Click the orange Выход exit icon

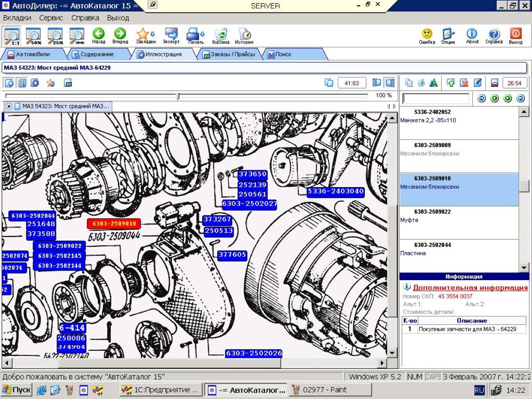[x=516, y=35]
